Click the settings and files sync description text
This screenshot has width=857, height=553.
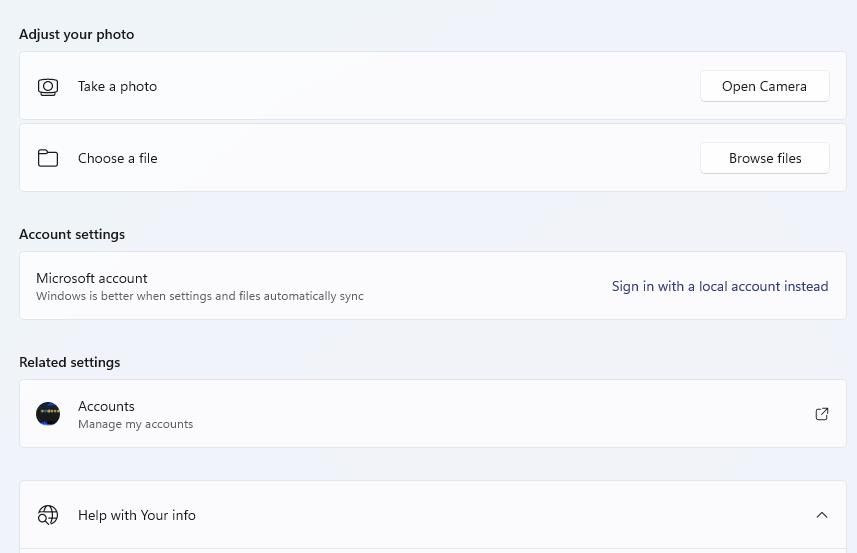coord(200,296)
